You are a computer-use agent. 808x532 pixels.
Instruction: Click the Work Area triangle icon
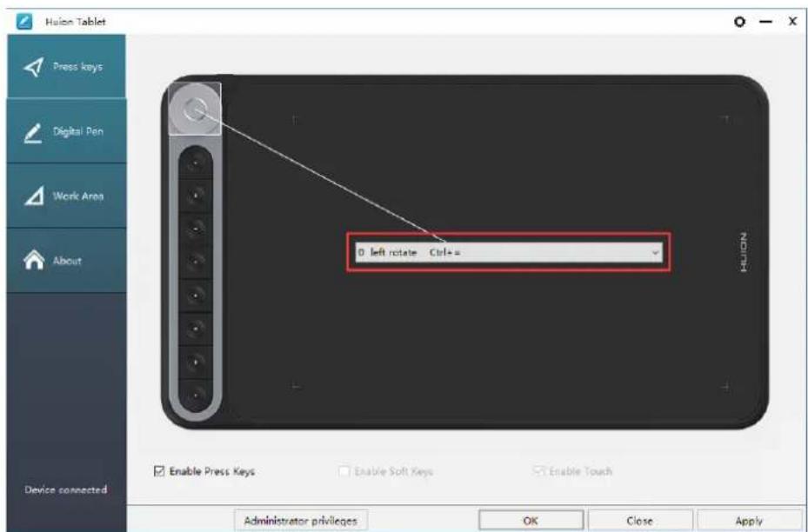pyautogui.click(x=34, y=196)
